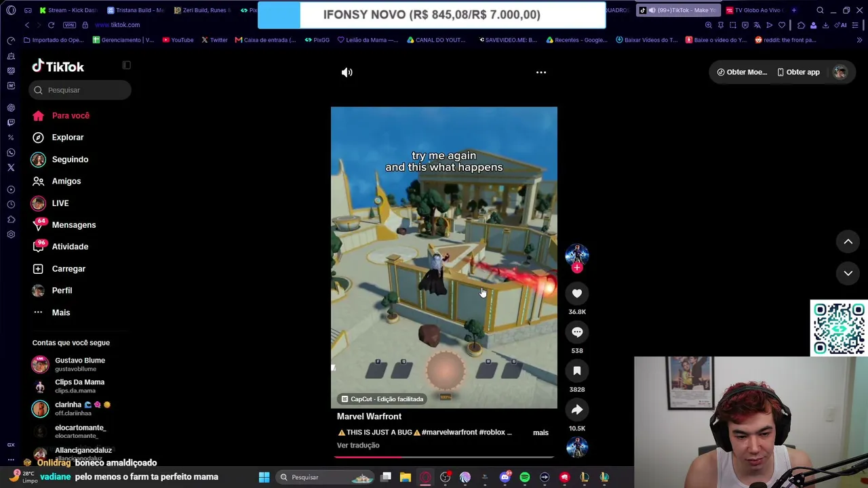Screen dimensions: 868x488
Task: Click the Obter Moedas button
Action: click(742, 72)
